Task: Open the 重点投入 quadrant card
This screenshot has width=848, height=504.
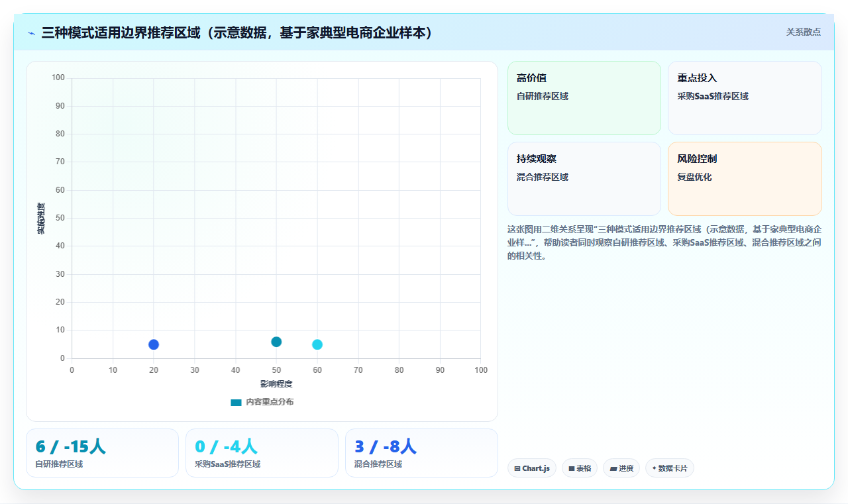Action: 745,98
